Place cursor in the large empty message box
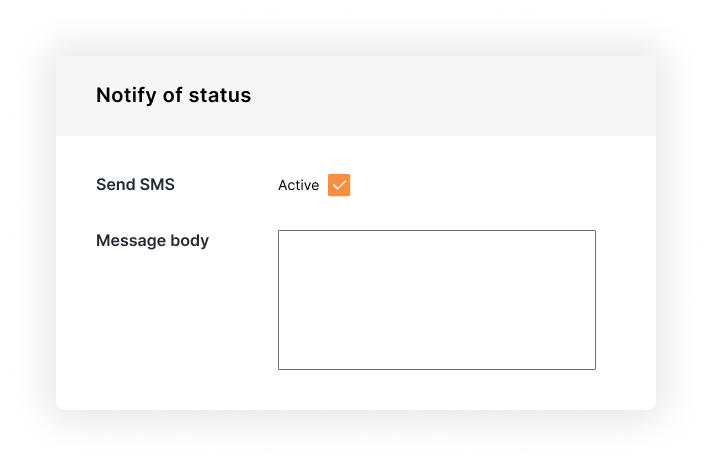Viewport: 710px width, 464px height. 437,300
